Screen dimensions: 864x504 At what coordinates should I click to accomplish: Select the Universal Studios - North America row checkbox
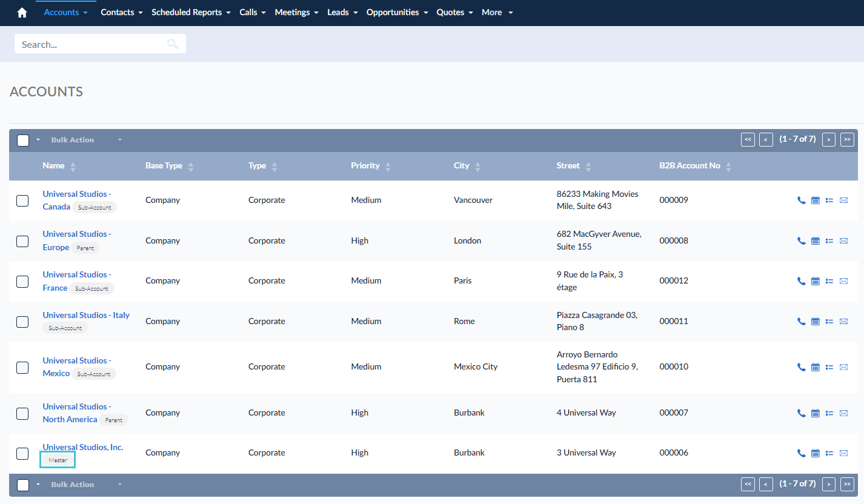(x=22, y=413)
